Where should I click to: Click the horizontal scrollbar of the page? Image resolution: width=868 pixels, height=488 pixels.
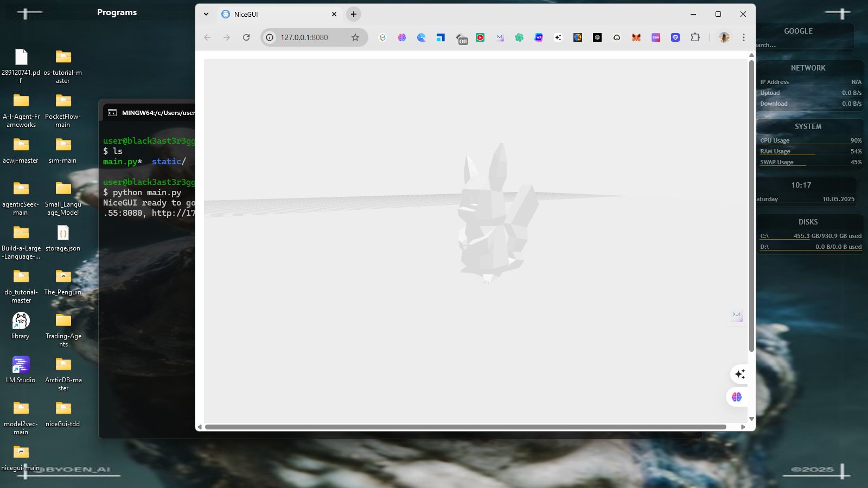465,427
